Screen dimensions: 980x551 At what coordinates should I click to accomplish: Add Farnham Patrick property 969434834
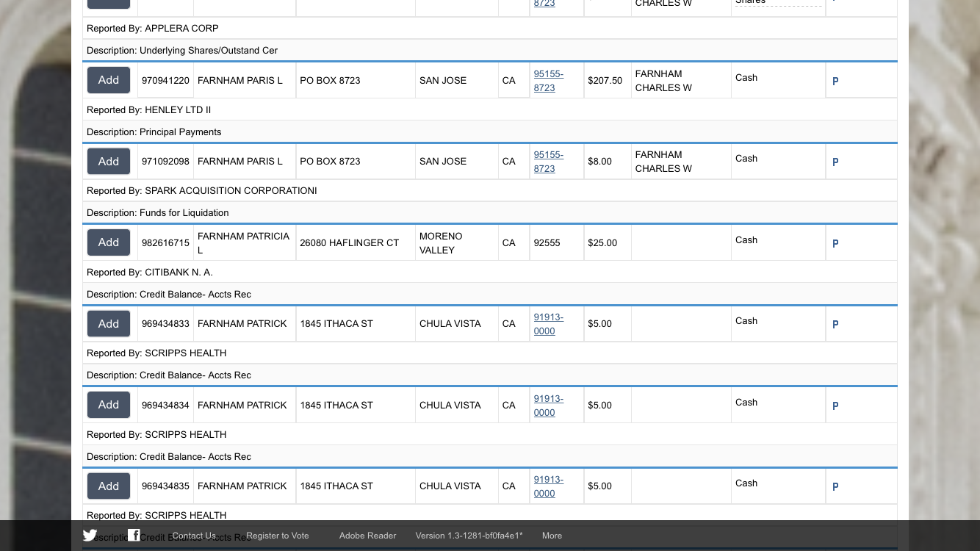109,405
